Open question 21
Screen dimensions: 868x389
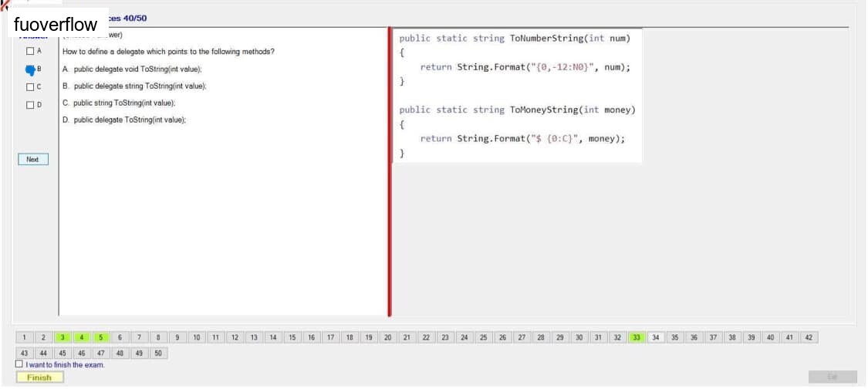(x=407, y=337)
